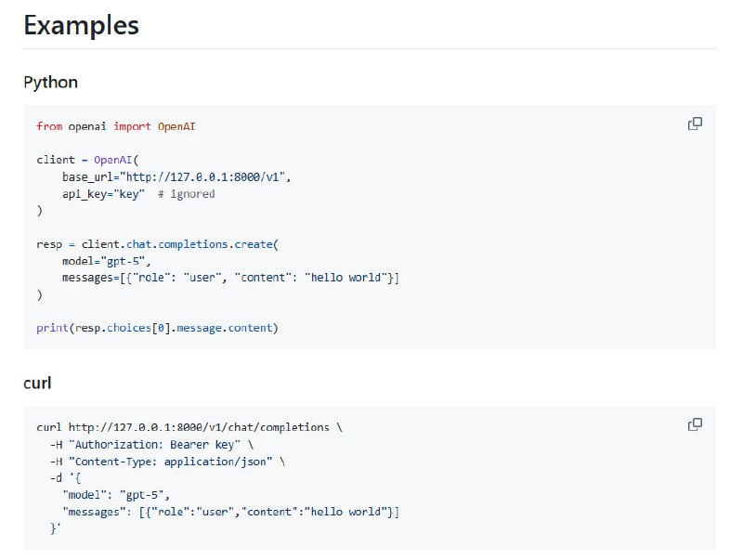Click the client.chat.completions.create line

point(157,244)
